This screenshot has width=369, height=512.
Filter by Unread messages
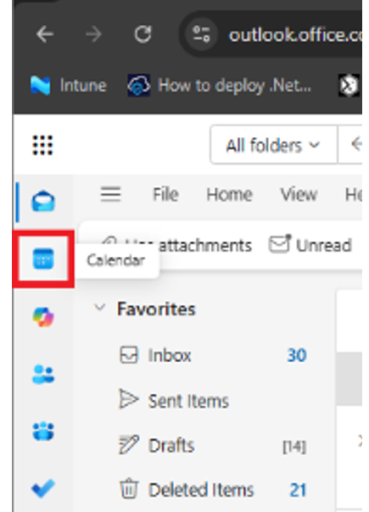click(311, 245)
